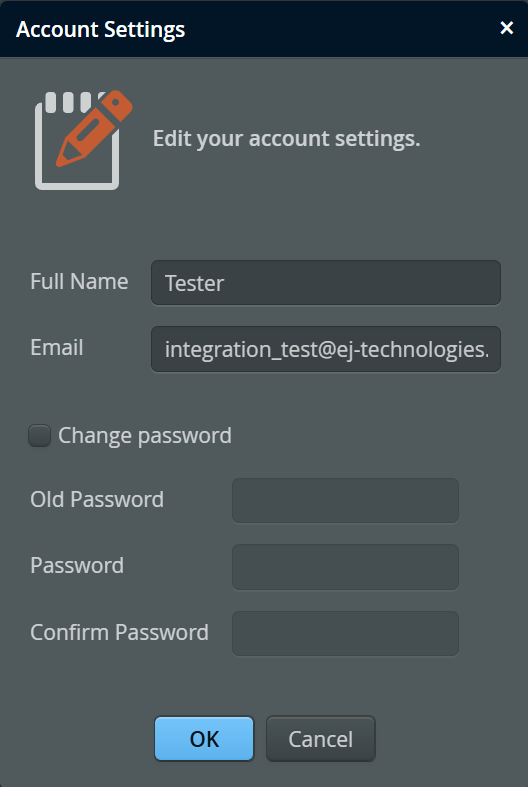
Task: Close the Account Settings dialog with X
Action: point(507,28)
